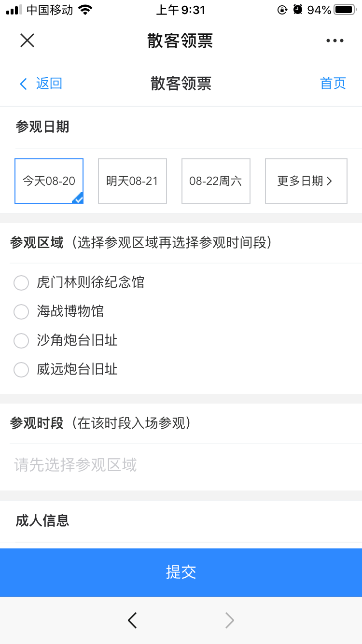362x644 pixels.
Task: Expand 更多日期 to see more dates
Action: 306,181
